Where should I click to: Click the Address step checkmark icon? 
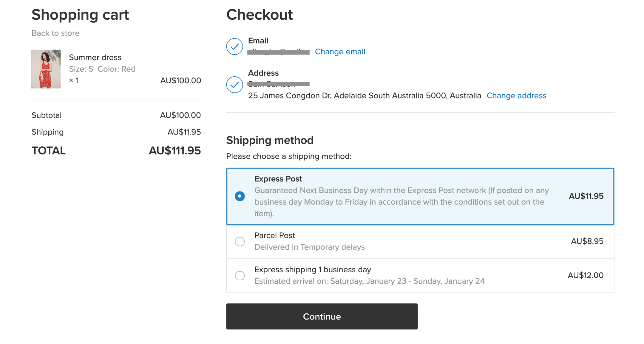pyautogui.click(x=234, y=85)
